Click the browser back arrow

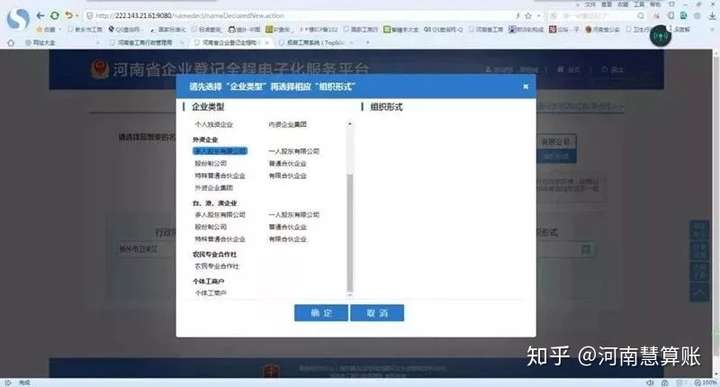pos(40,16)
